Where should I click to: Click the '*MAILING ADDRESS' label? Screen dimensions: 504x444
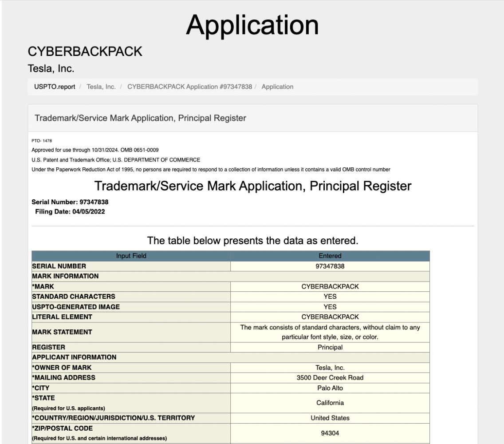pyautogui.click(x=63, y=378)
